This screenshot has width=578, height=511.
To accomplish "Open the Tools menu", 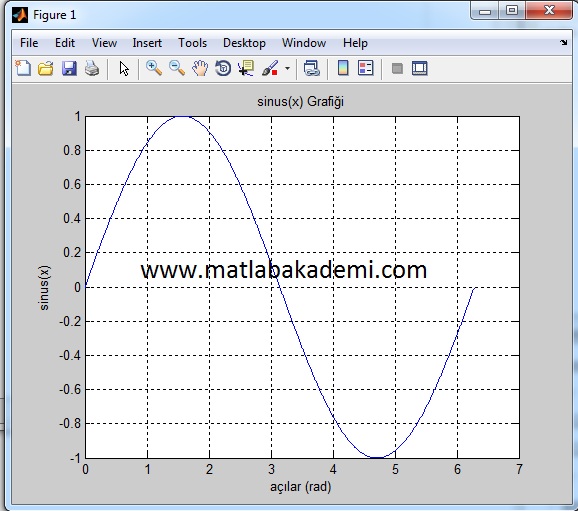I will point(192,43).
